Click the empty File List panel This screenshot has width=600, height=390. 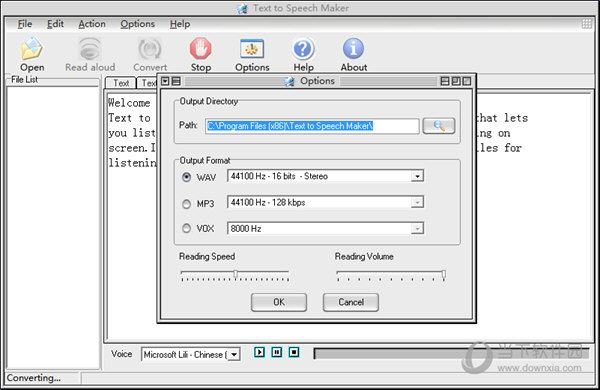53,228
